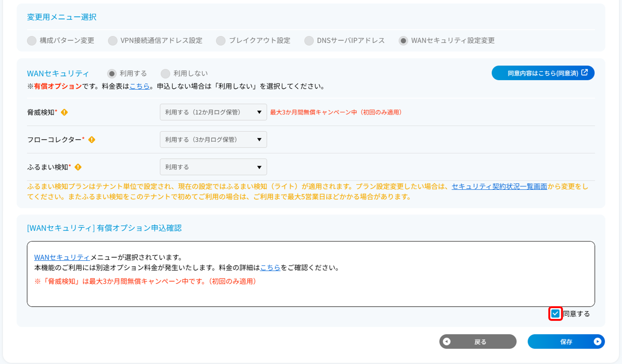Click the フローコレクター info warning icon
Viewport: 622px width, 364px height.
pyautogui.click(x=92, y=140)
